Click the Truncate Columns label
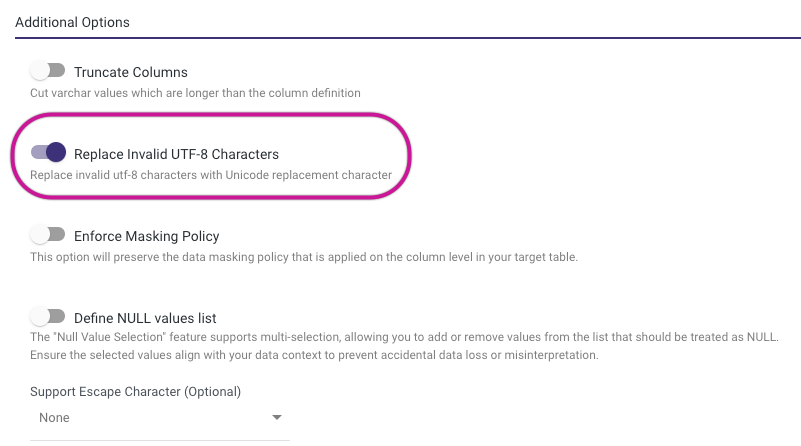The image size is (801, 446). click(130, 72)
